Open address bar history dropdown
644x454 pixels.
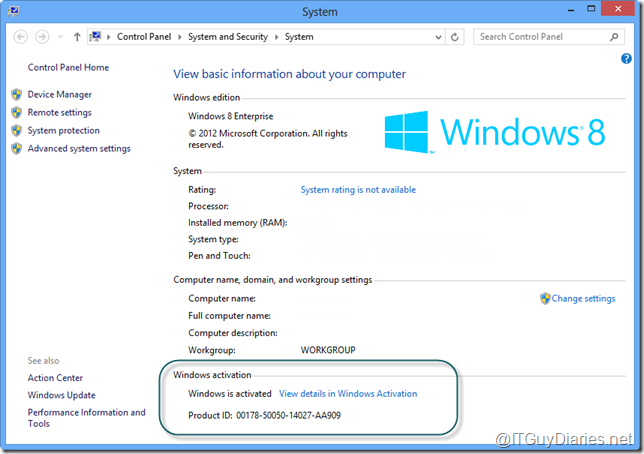point(438,37)
